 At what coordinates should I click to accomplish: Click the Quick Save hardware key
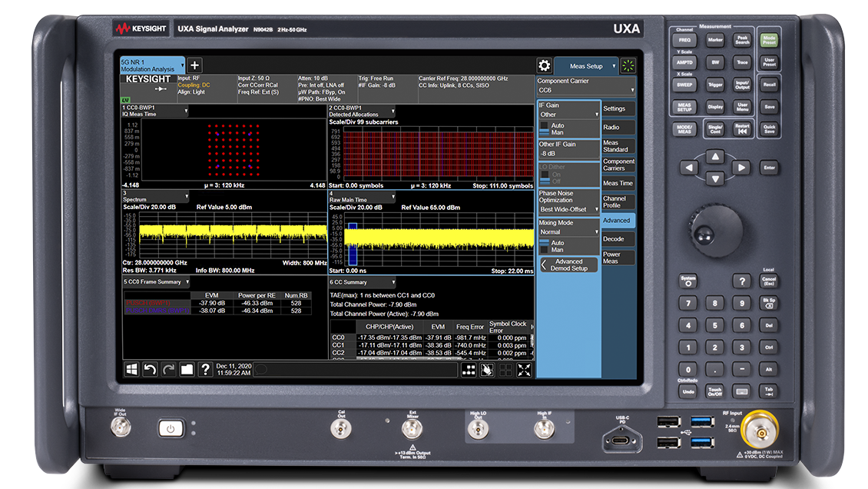[x=769, y=128]
